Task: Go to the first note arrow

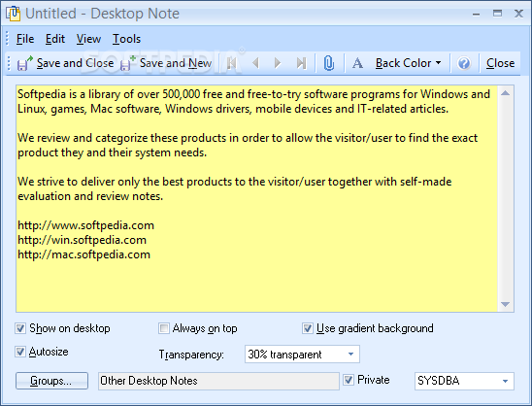Action: (x=232, y=63)
